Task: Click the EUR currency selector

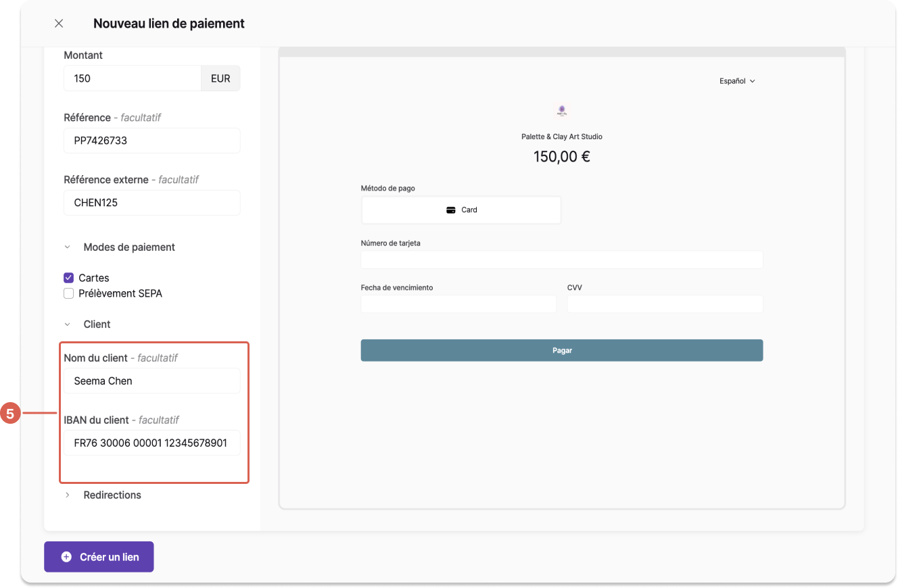Action: [220, 78]
